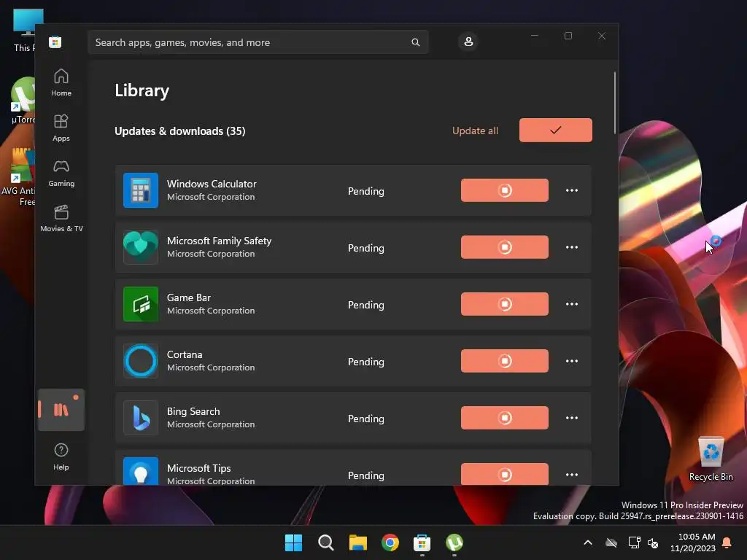Viewport: 747px width, 560px height.
Task: Click the Library page vertical scrollbar
Action: (614, 102)
